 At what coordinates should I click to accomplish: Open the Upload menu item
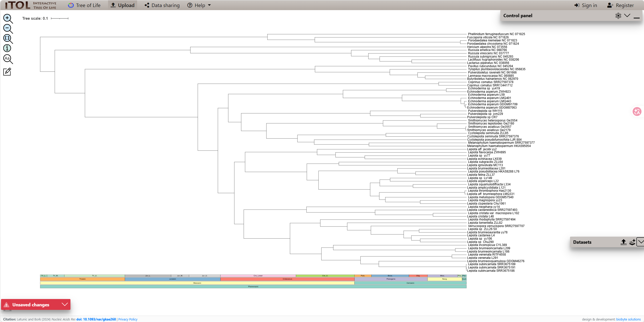pyautogui.click(x=122, y=5)
